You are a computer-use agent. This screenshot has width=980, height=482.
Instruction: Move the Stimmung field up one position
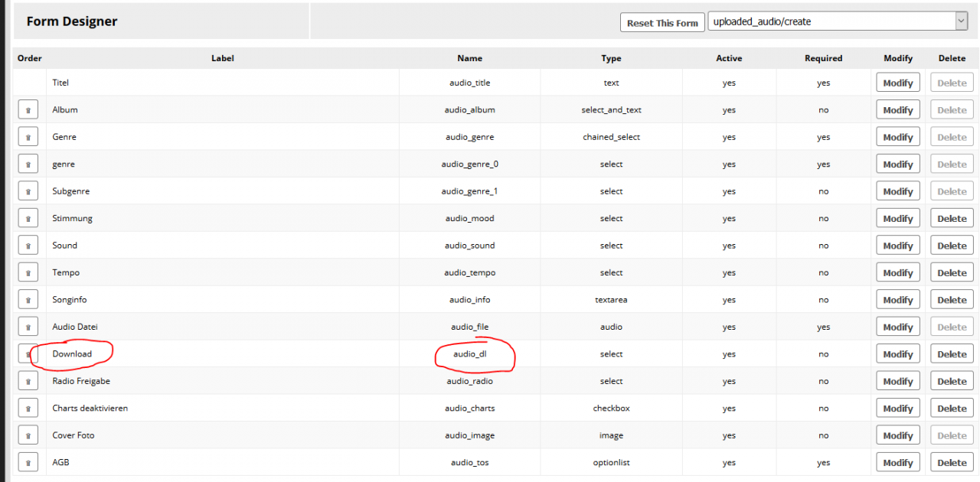click(x=28, y=219)
